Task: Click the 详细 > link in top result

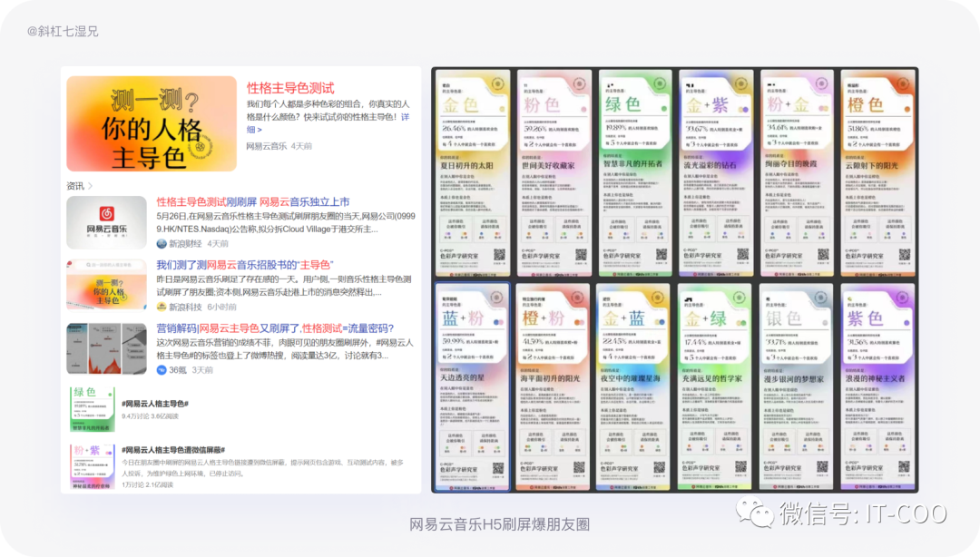Action: [328, 123]
